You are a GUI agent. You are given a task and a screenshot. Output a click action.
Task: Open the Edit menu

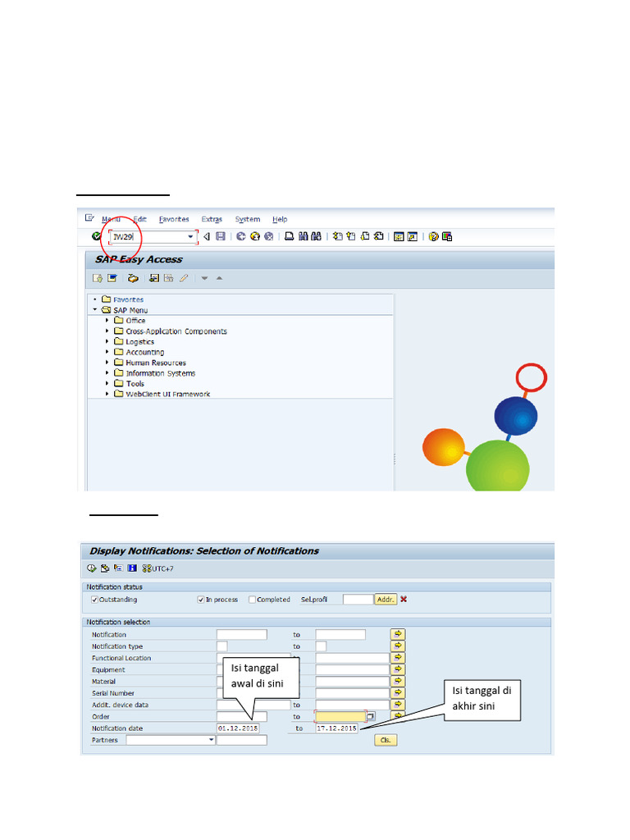[139, 219]
